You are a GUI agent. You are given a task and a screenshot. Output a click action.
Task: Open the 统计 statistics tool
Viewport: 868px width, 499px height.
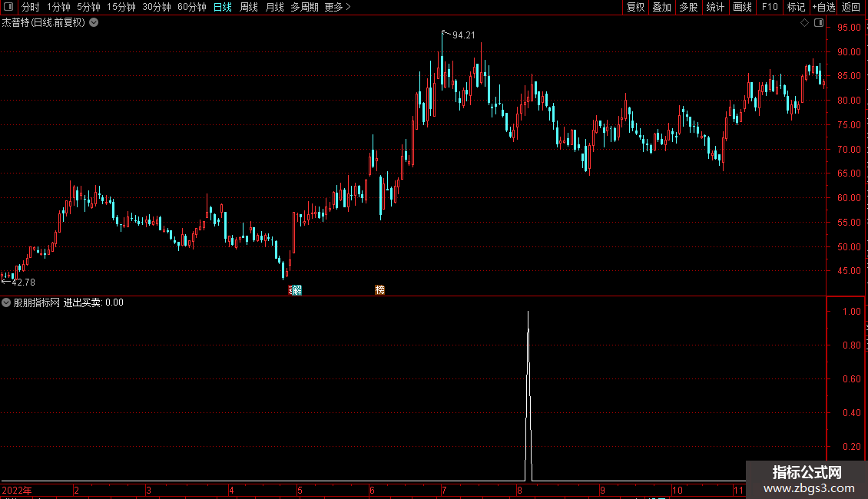(715, 7)
